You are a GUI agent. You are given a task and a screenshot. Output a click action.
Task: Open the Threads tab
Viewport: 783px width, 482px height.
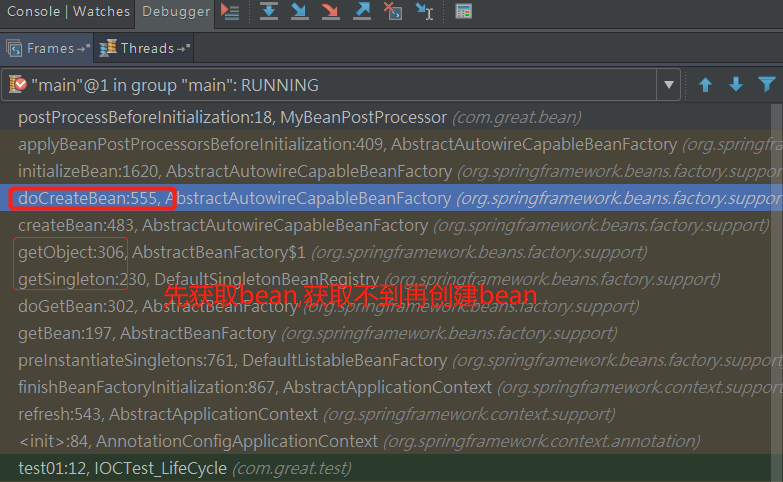point(144,48)
